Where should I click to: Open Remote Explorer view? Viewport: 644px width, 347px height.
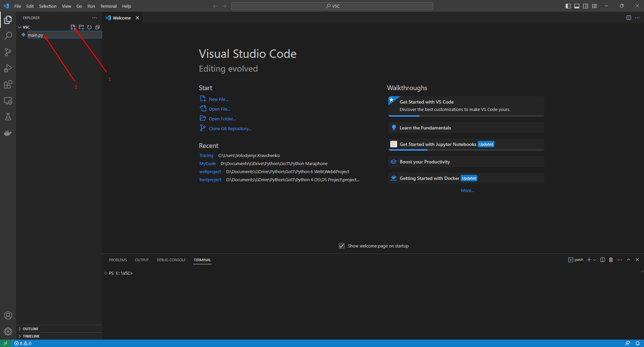coord(8,101)
